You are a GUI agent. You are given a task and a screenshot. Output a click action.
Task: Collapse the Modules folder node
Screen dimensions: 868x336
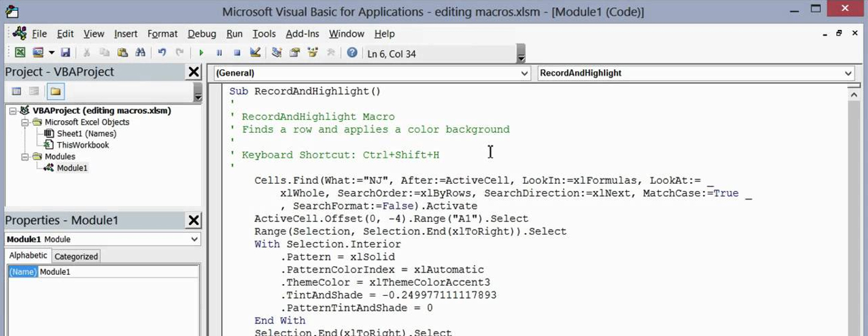coord(25,156)
